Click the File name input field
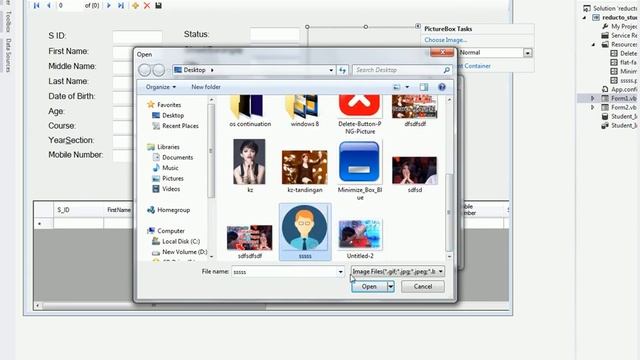This screenshot has height=360, width=640. point(285,272)
